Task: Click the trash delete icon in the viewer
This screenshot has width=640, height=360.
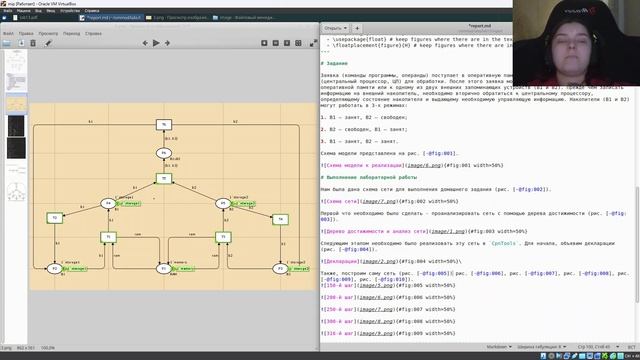Action: pos(33,43)
